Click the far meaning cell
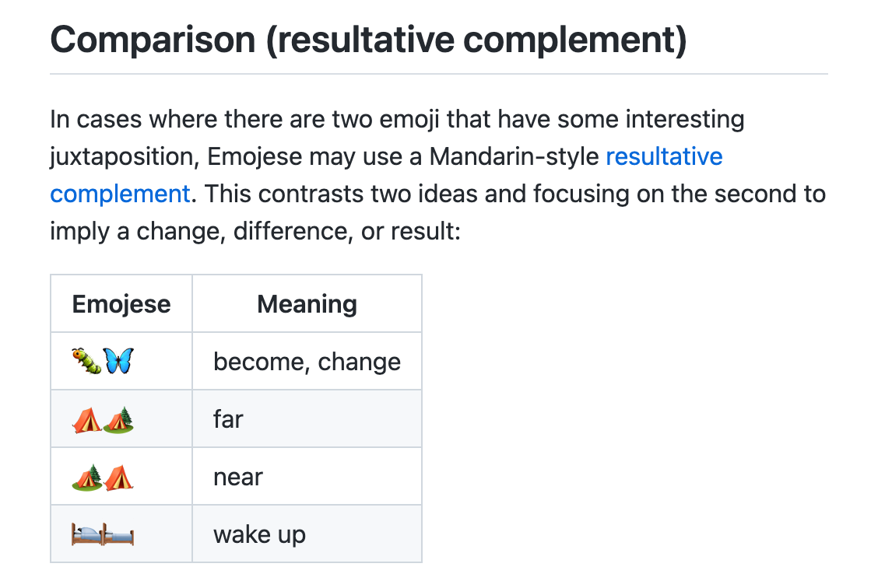 click(x=307, y=419)
